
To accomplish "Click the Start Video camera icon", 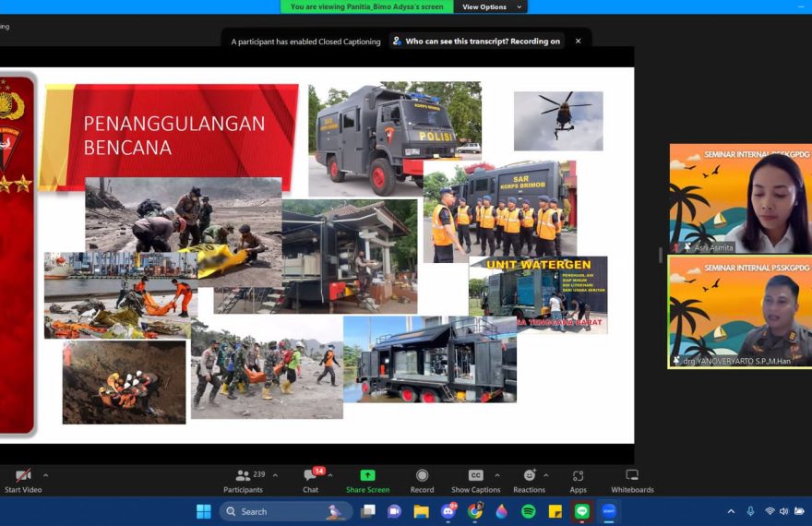I will click(x=23, y=476).
